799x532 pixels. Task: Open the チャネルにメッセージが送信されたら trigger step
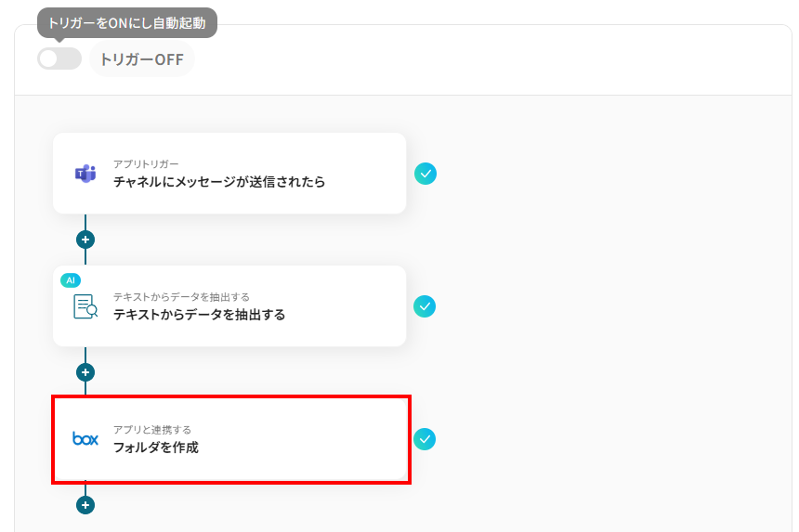pyautogui.click(x=219, y=182)
